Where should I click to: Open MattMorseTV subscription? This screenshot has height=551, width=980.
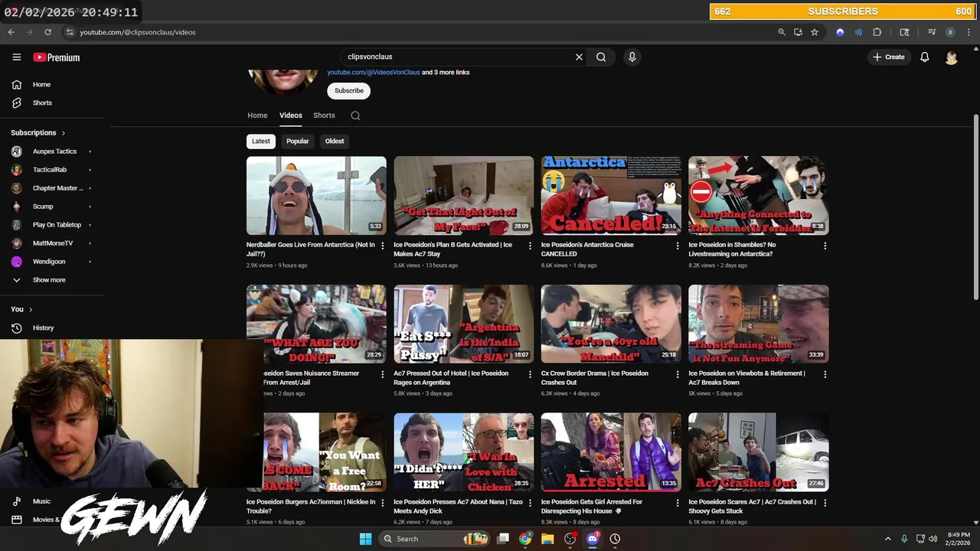click(52, 243)
